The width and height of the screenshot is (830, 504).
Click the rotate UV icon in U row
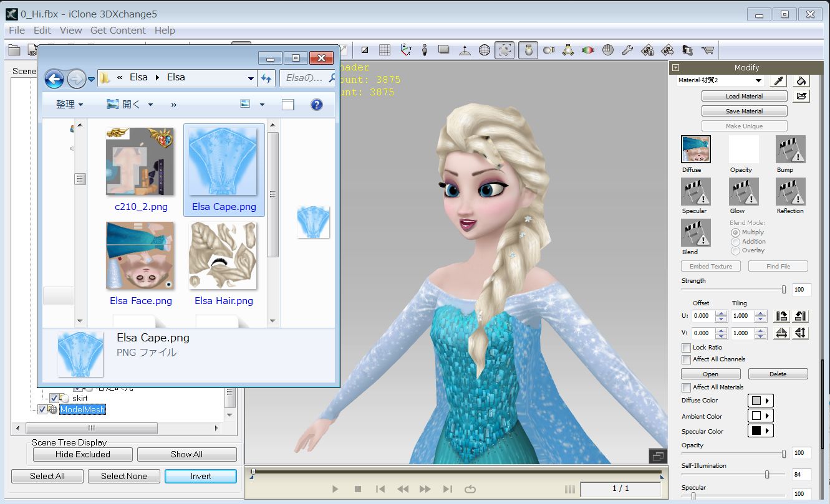pyautogui.click(x=781, y=316)
